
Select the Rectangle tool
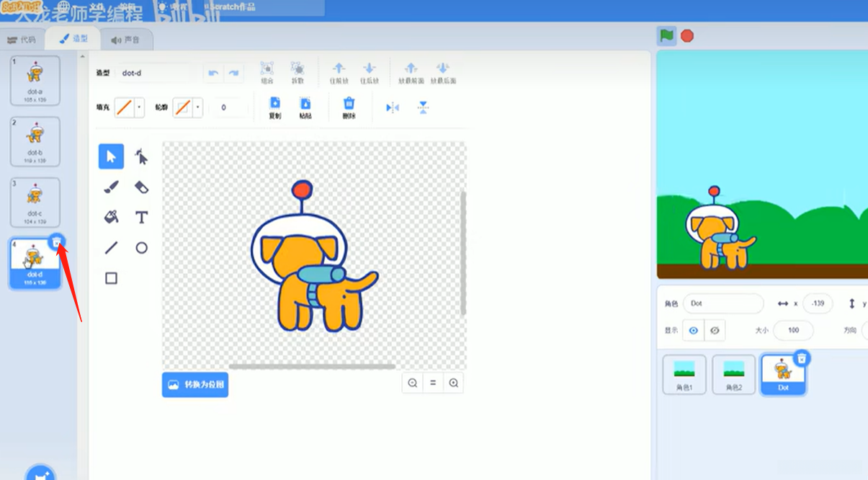111,278
